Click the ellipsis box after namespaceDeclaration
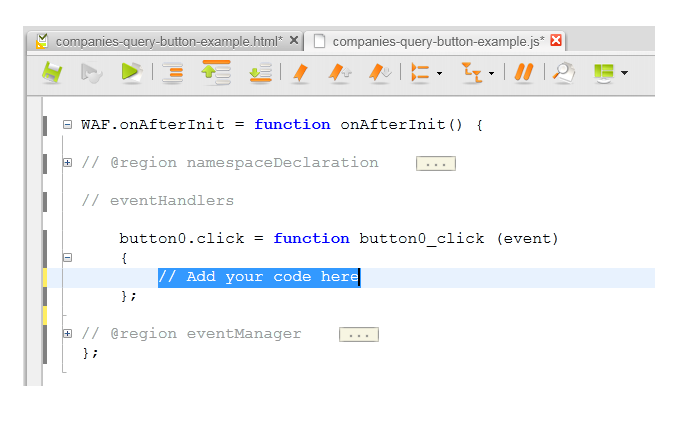The height and width of the screenshot is (425, 694). click(435, 163)
